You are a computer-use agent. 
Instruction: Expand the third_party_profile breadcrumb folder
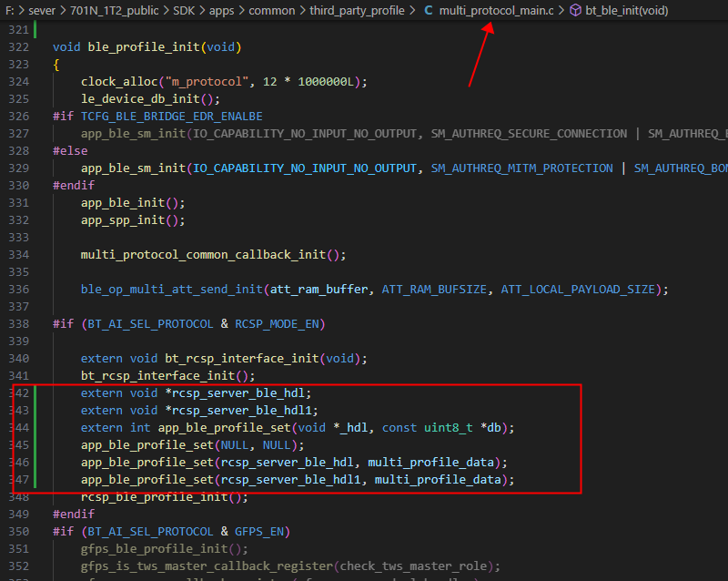pos(357,10)
